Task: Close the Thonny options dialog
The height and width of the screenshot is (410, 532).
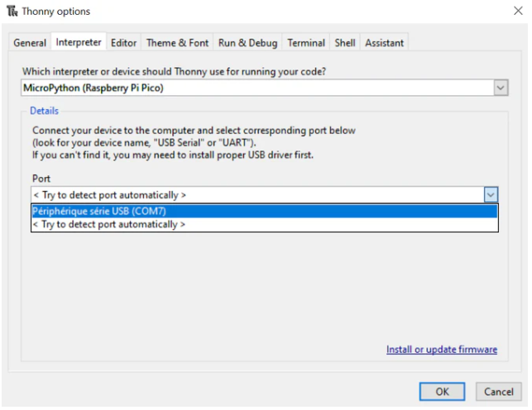Action: tap(518, 11)
